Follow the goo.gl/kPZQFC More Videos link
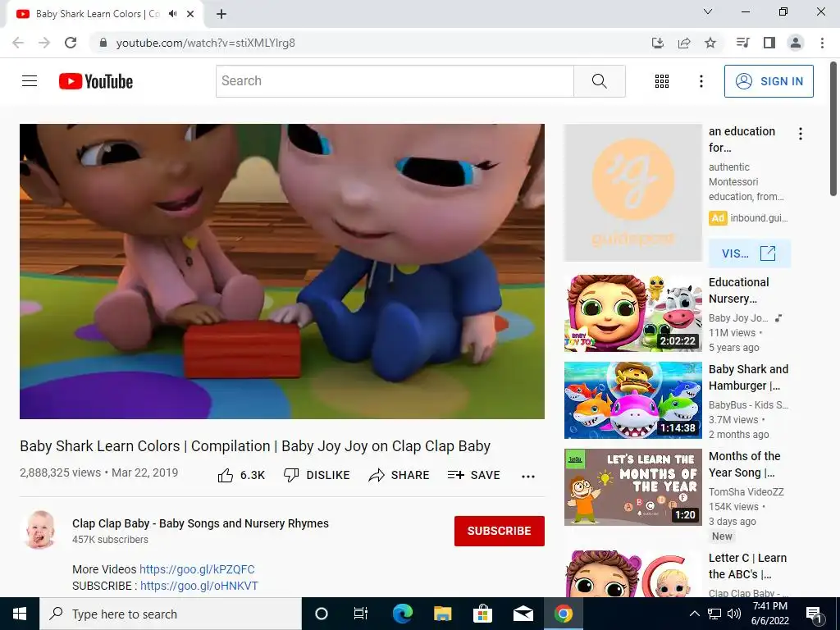The width and height of the screenshot is (840, 630). [197, 569]
